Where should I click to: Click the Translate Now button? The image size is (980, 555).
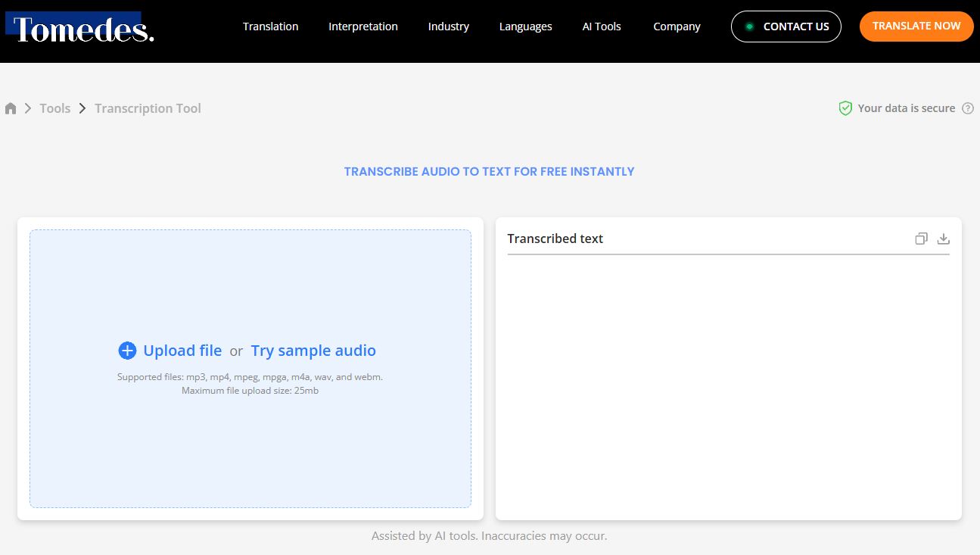tap(916, 26)
